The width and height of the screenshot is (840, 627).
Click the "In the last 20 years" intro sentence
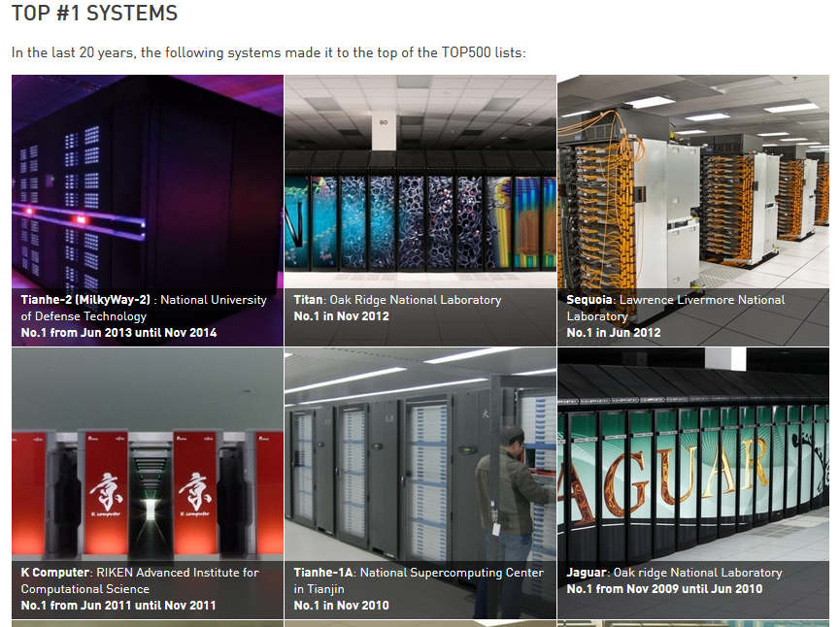269,52
